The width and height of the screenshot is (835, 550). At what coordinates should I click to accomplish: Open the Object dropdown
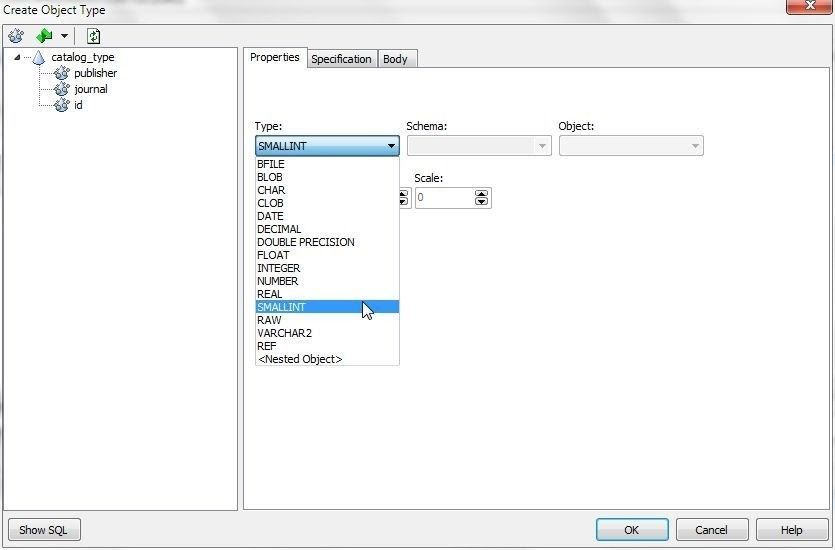(631, 145)
